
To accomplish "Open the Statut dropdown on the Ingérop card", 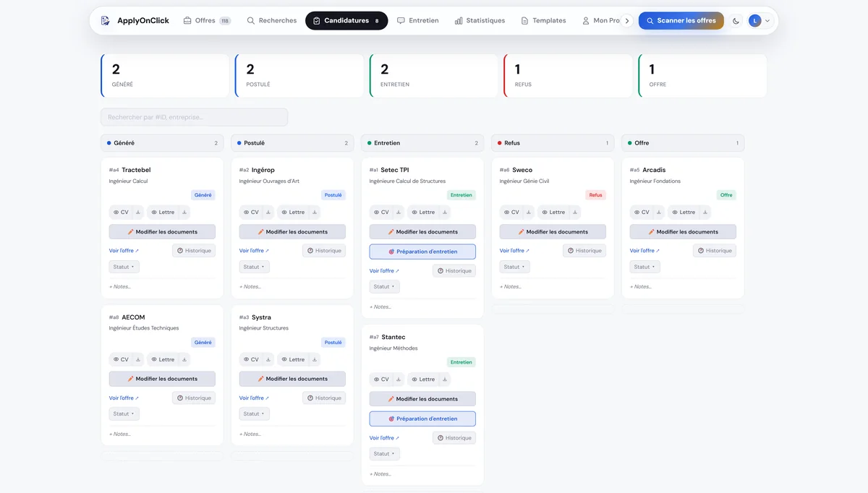I will [255, 267].
